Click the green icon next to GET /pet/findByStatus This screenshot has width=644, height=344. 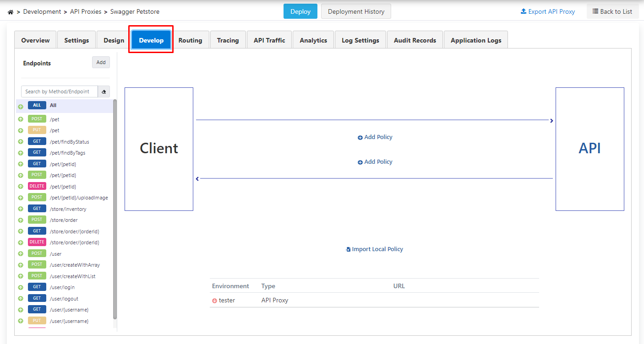[21, 142]
